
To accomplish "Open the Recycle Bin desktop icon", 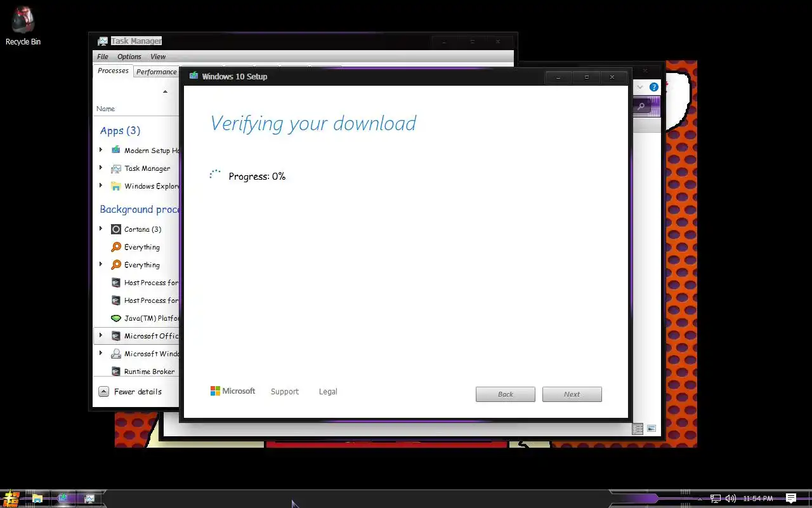I will point(23,25).
